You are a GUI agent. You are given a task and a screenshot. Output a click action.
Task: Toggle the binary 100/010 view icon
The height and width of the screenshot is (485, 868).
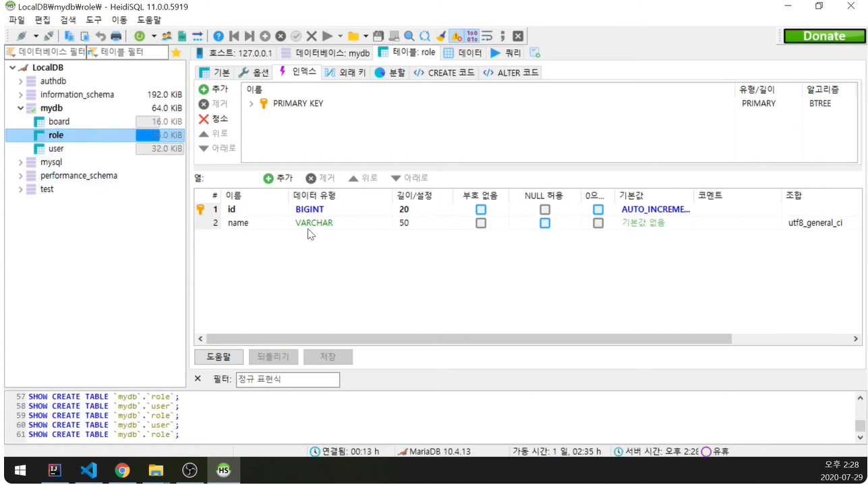[x=472, y=36]
